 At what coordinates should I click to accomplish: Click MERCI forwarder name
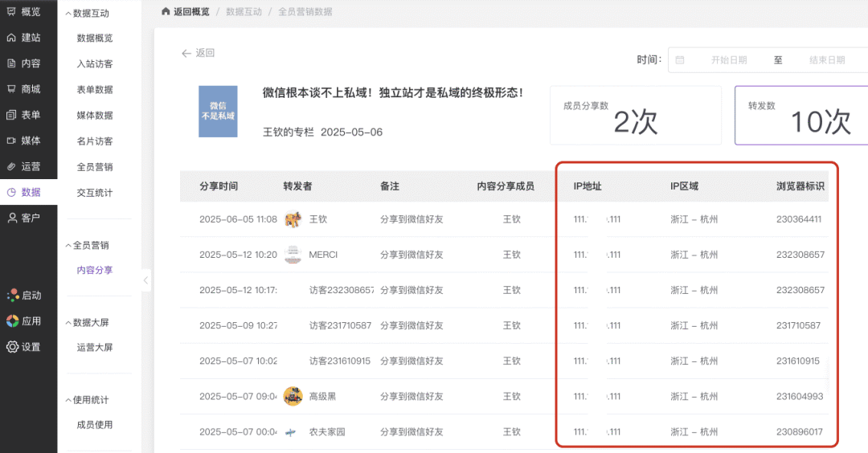tap(323, 255)
